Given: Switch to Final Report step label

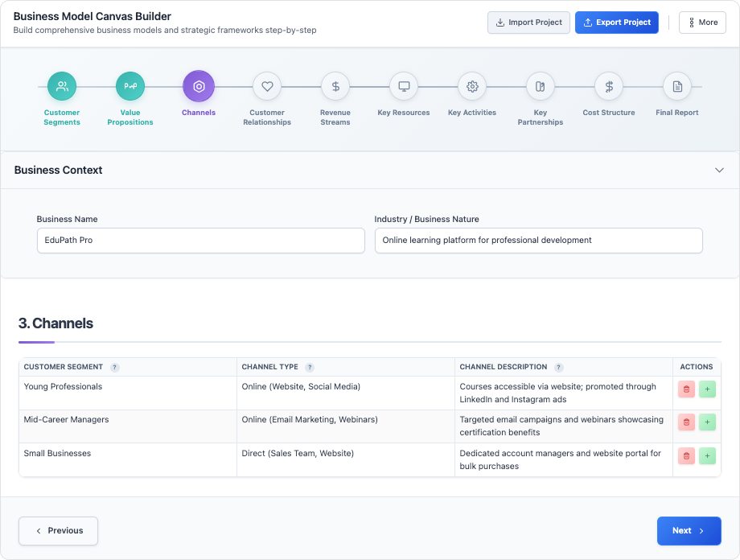Looking at the screenshot, I should click(677, 113).
